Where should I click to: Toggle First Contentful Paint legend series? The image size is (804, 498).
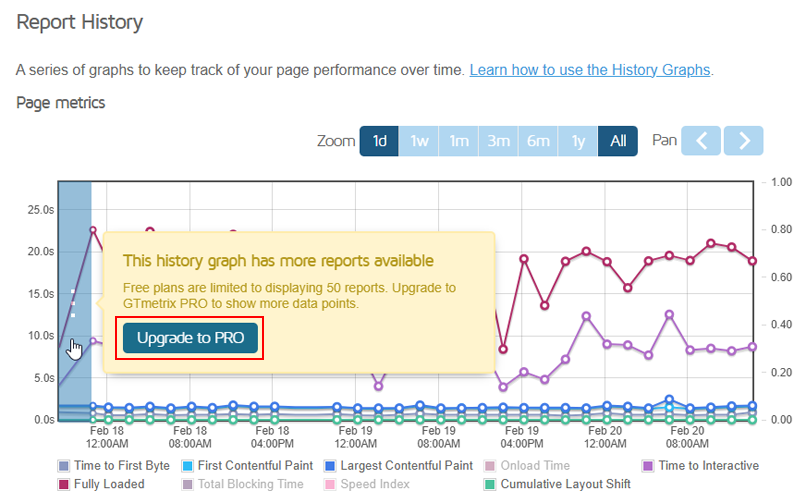tap(248, 466)
